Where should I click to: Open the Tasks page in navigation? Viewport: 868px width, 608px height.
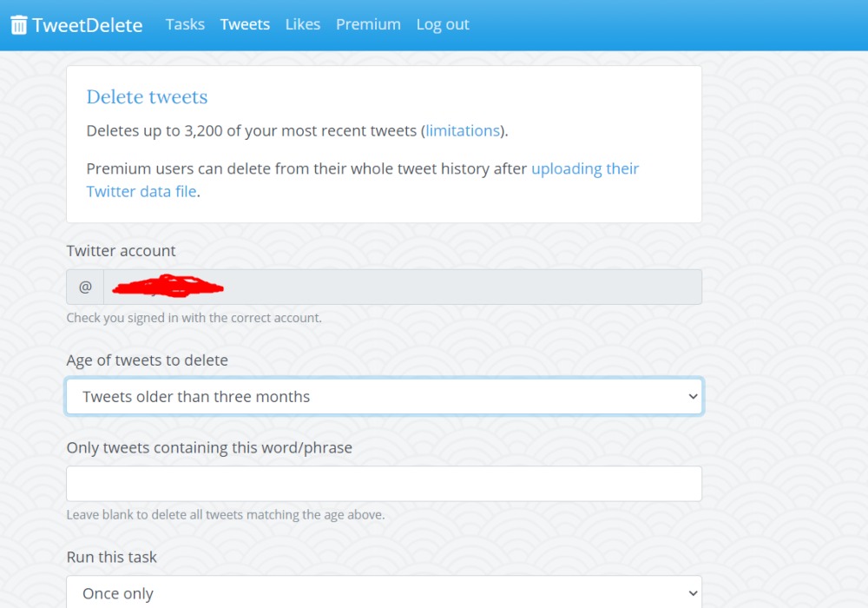point(185,24)
